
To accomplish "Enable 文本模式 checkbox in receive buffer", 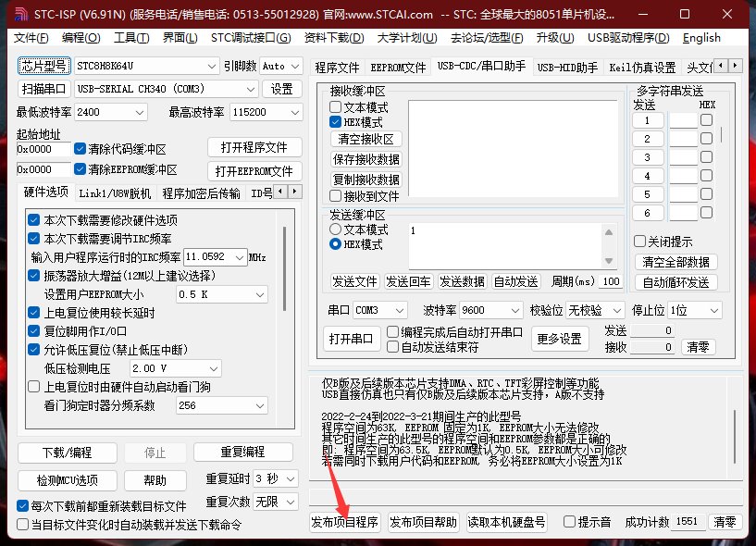I will 336,107.
